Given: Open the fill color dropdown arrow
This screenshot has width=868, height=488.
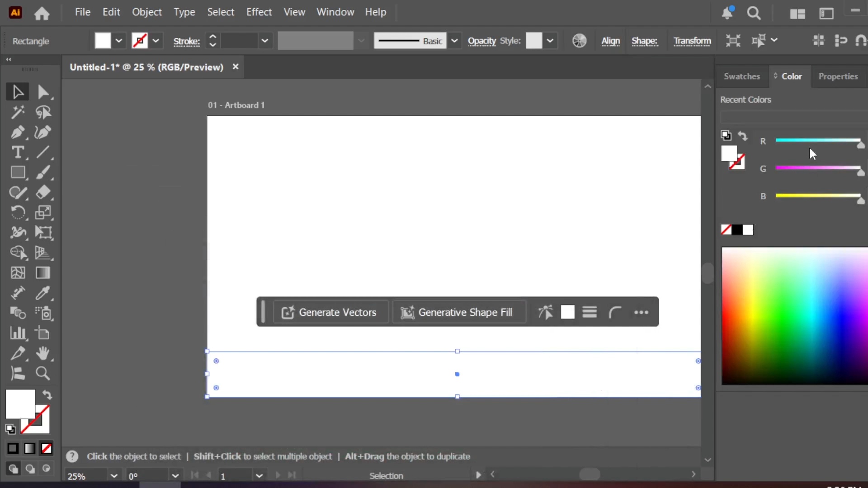Looking at the screenshot, I should 118,41.
